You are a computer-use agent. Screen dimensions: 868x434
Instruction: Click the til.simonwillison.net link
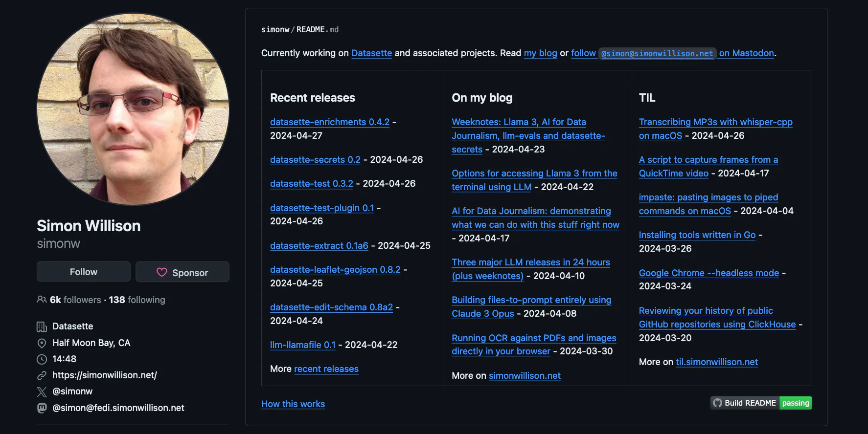click(717, 362)
